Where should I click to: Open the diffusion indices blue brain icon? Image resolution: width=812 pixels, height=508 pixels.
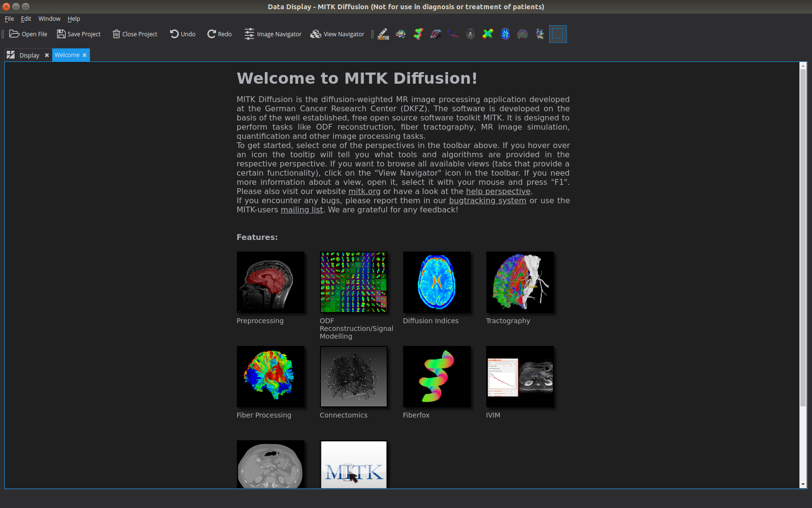click(505, 34)
